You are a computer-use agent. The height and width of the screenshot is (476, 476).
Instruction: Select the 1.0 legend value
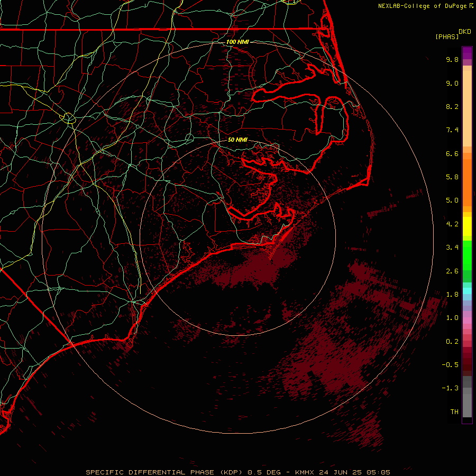452,318
